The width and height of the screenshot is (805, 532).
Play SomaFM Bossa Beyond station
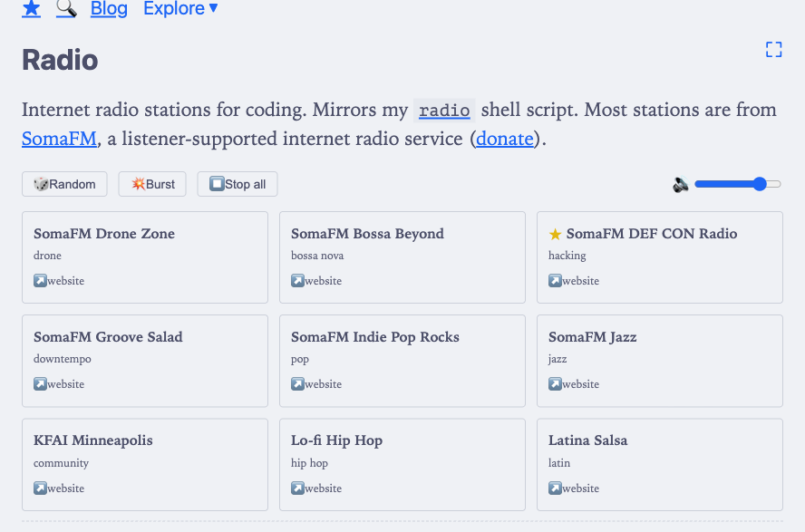[402, 257]
